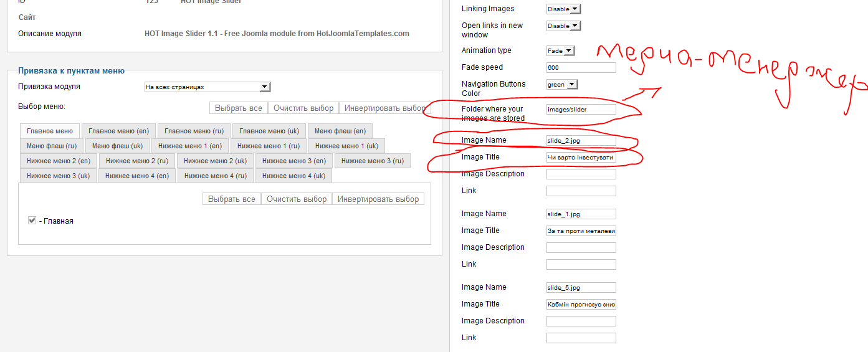Click the Image Name field containing slide_5.jpg
This screenshot has width=868, height=352.
[581, 288]
